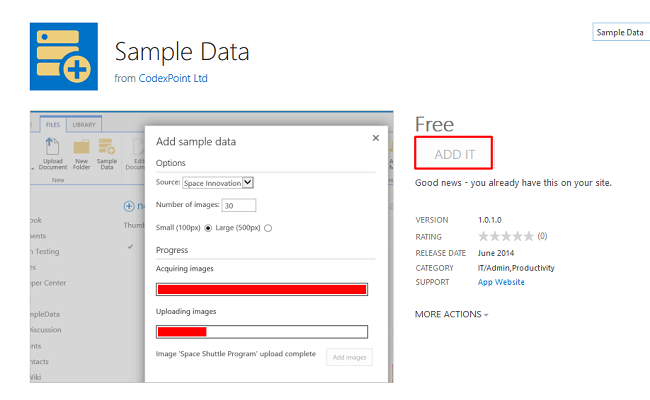Click the Sample Data page title
This screenshot has height=400, width=650.
(182, 52)
